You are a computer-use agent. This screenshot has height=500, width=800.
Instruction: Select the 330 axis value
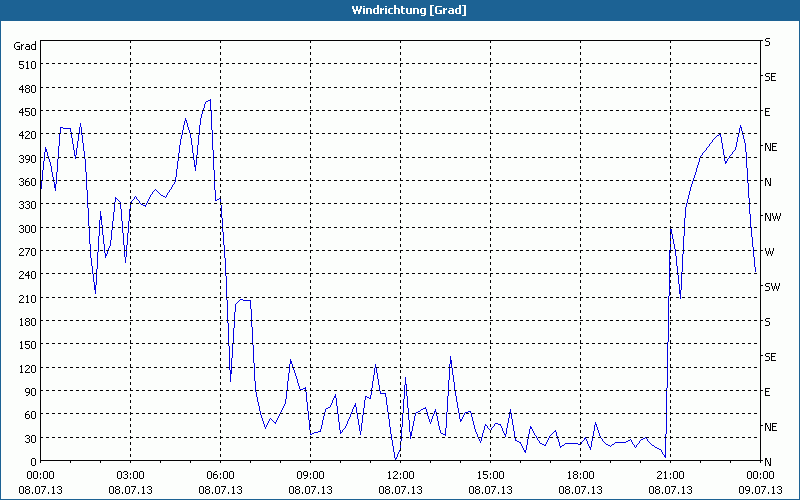28,205
